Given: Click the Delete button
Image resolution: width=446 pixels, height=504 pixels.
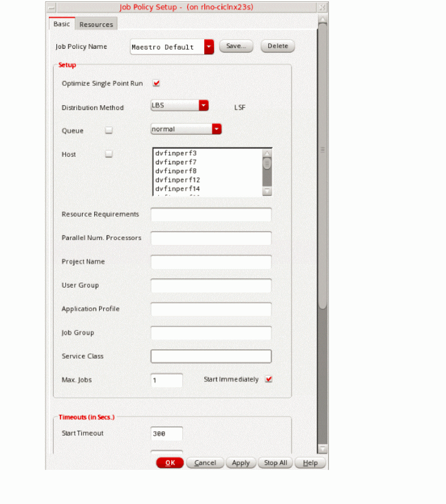Looking at the screenshot, I should 278,46.
